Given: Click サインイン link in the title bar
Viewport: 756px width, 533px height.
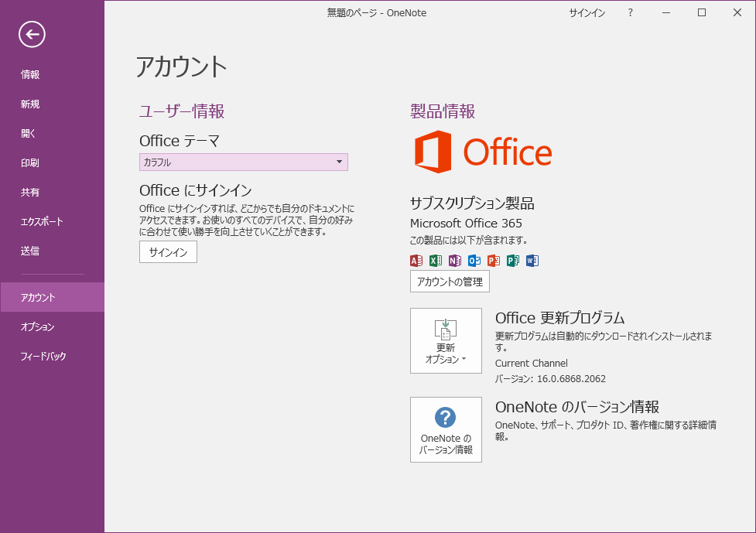Looking at the screenshot, I should (x=587, y=13).
